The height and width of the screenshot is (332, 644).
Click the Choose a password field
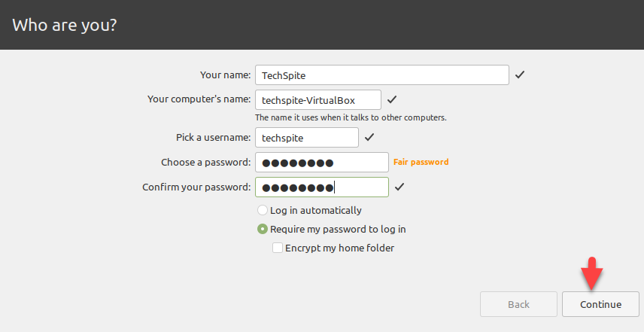[x=321, y=163]
